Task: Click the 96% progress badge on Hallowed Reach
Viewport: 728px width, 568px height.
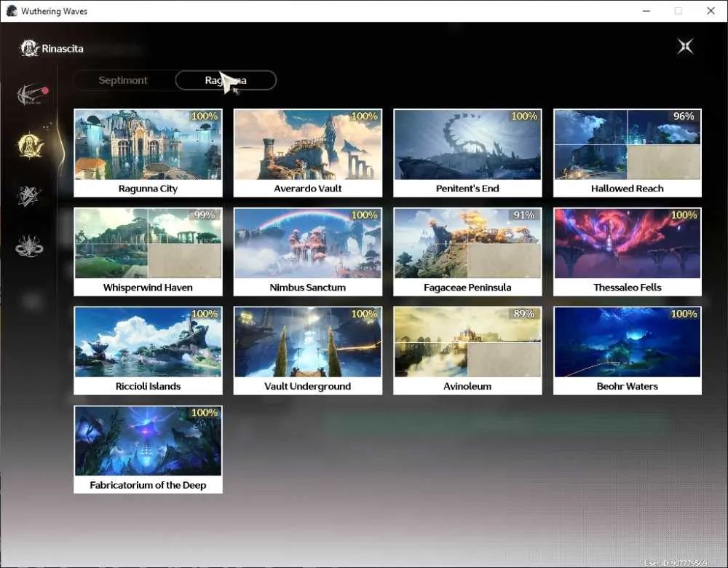Action: 684,116
